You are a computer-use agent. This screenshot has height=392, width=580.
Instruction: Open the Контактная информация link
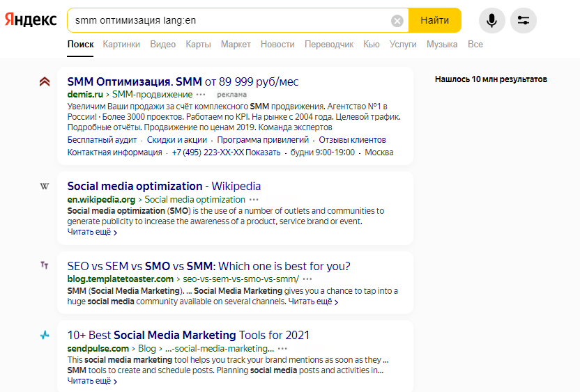tap(114, 152)
